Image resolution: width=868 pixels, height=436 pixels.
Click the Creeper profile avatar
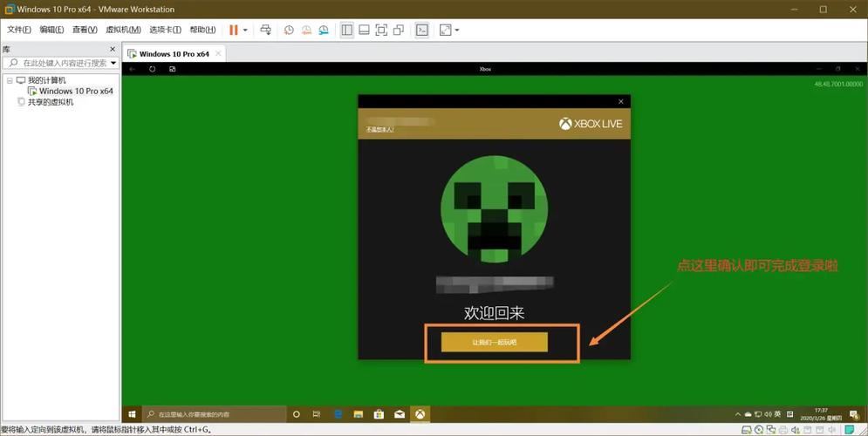tap(495, 209)
